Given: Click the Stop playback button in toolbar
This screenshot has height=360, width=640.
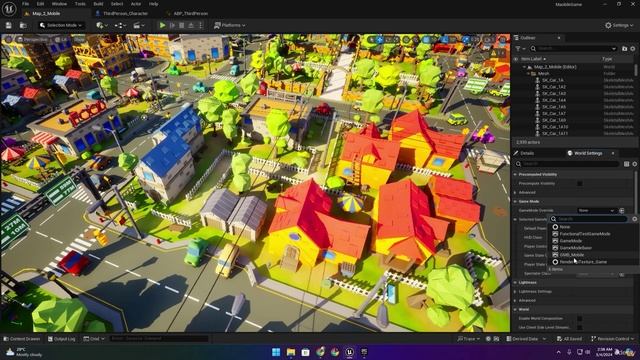Looking at the screenshot, I should click(x=182, y=25).
